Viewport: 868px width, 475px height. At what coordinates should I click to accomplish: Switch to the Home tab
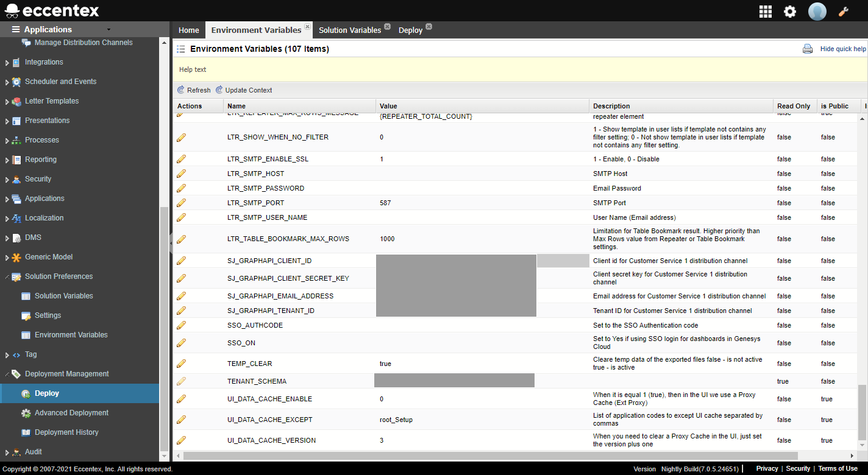[189, 30]
